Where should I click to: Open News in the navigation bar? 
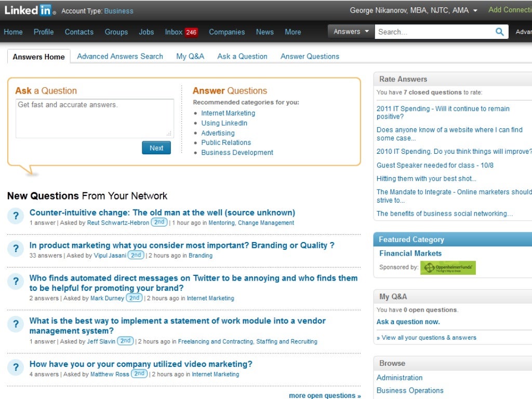click(x=264, y=32)
